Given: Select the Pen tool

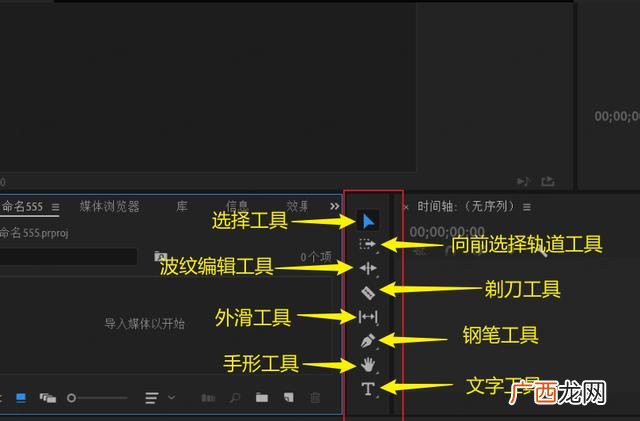Looking at the screenshot, I should pos(368,341).
